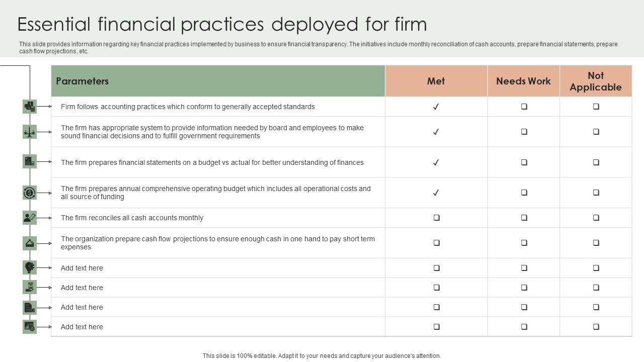Click the lightbulb head puzzle icon
This screenshot has height=362, width=644.
[30, 267]
